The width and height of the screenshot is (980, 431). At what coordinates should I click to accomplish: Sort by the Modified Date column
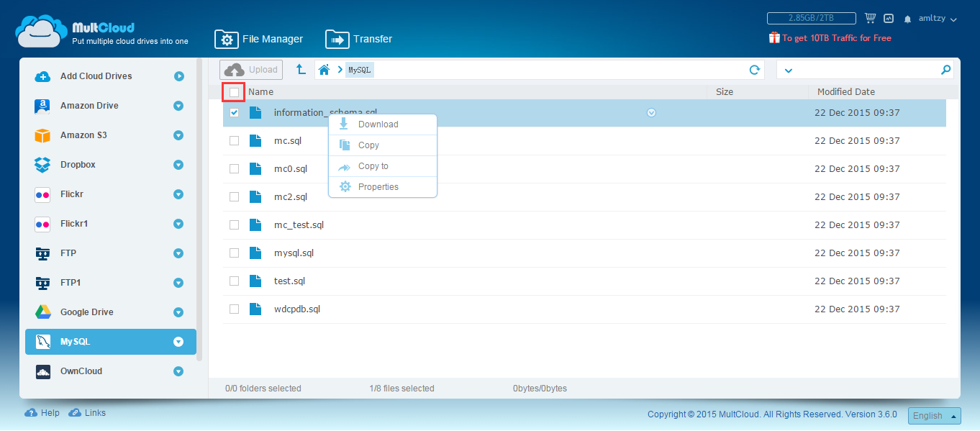coord(846,92)
